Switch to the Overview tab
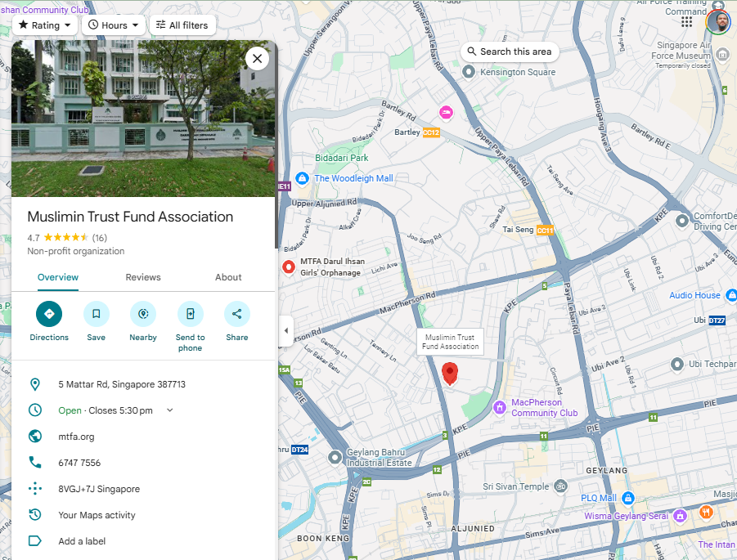This screenshot has height=560, width=737. coord(58,277)
